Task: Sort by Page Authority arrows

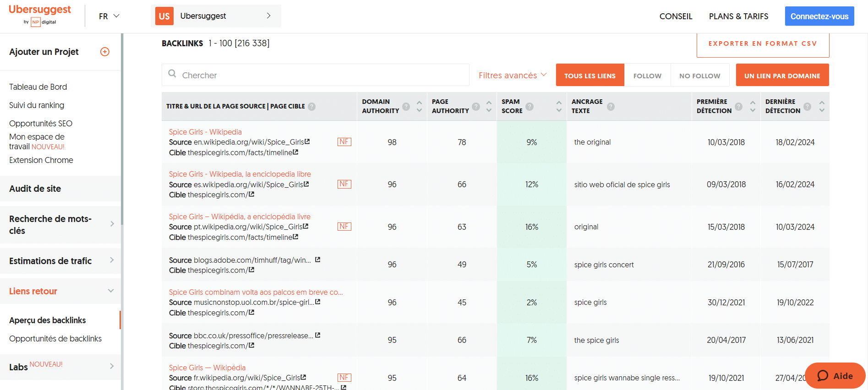Action: pyautogui.click(x=489, y=107)
